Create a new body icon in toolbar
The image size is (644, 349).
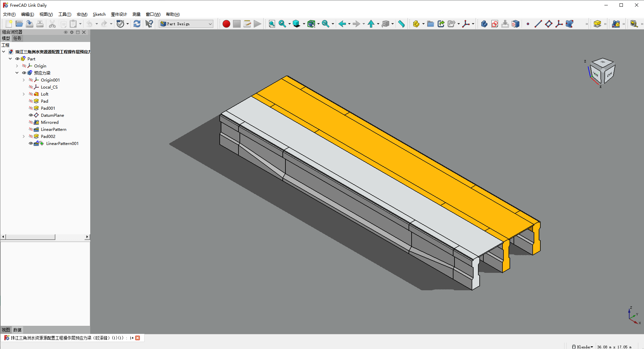pos(484,24)
